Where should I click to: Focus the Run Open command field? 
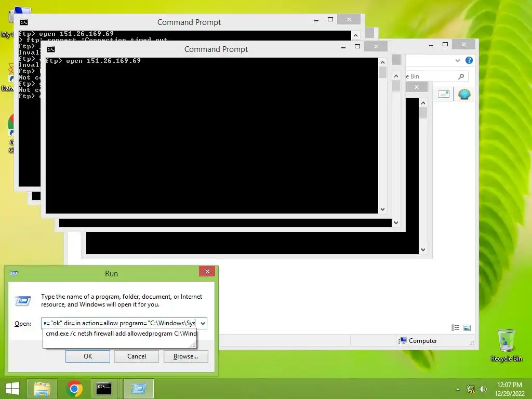pyautogui.click(x=120, y=323)
